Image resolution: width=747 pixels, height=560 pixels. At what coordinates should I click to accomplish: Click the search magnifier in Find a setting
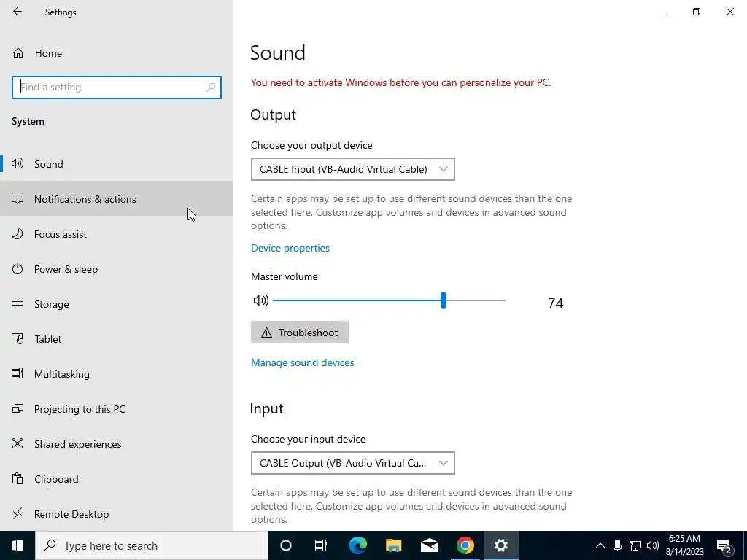point(211,87)
